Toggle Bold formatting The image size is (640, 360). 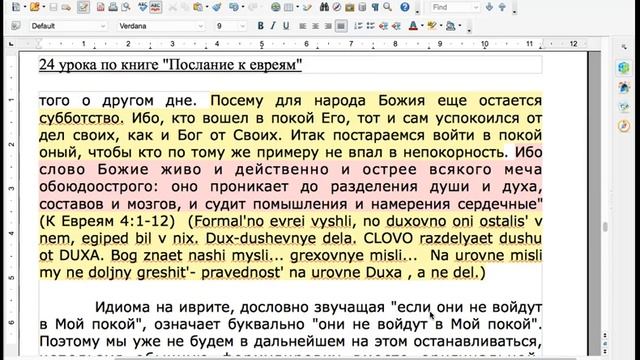(260, 26)
